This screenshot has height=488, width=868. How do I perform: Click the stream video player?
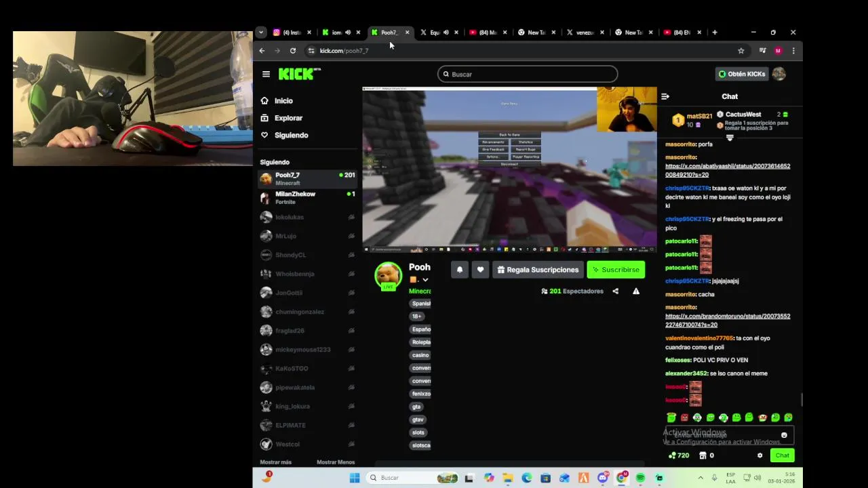pos(509,169)
